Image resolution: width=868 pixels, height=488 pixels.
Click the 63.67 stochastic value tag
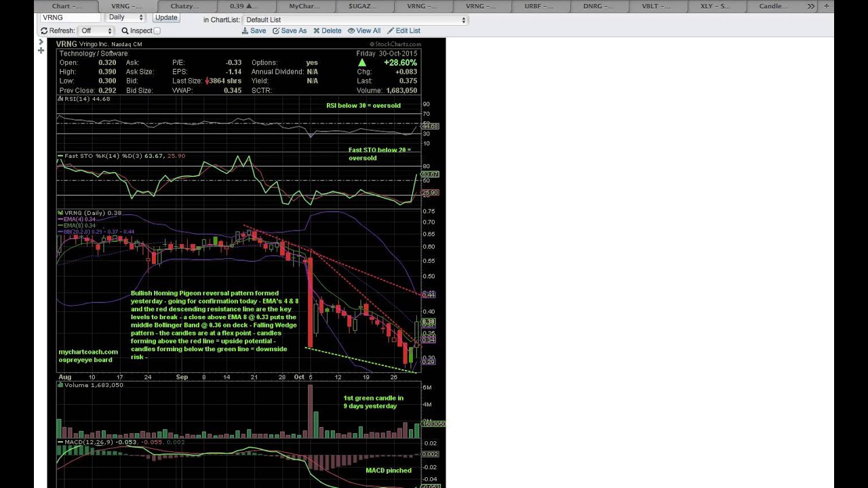tap(430, 174)
